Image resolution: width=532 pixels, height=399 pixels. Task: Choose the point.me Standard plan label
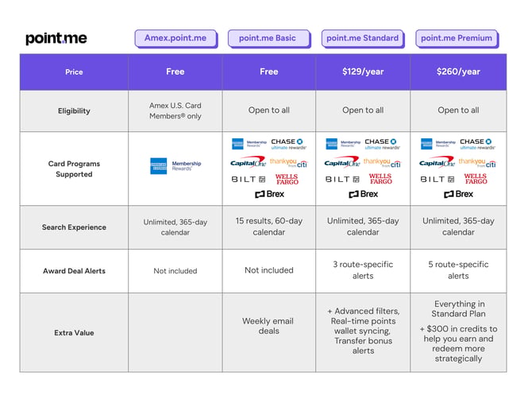(x=363, y=38)
